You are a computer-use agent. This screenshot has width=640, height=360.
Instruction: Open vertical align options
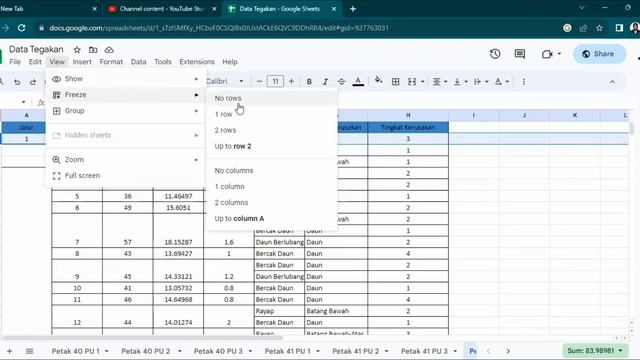pyautogui.click(x=460, y=82)
